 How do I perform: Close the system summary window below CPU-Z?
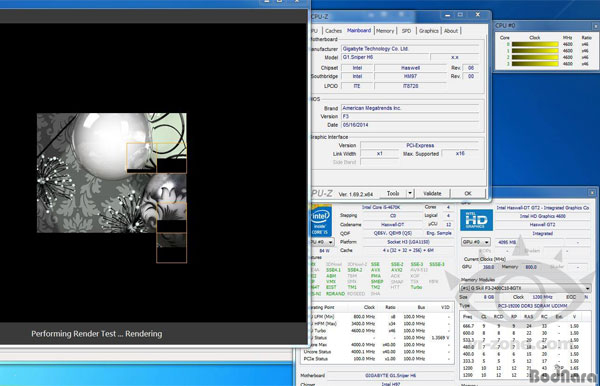[592, 192]
